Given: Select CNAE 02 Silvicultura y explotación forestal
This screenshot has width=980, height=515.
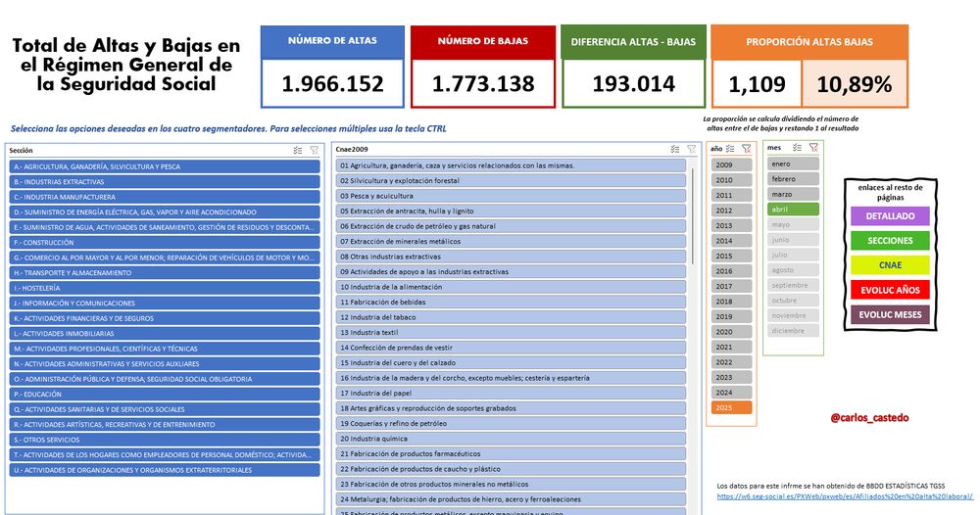Looking at the screenshot, I should click(511, 180).
